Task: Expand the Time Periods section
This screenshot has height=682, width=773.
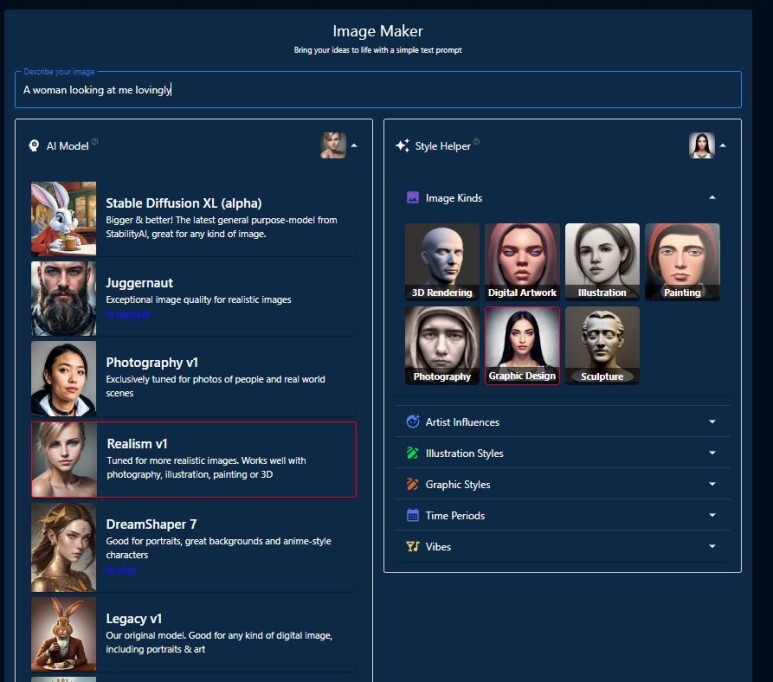Action: pyautogui.click(x=712, y=515)
